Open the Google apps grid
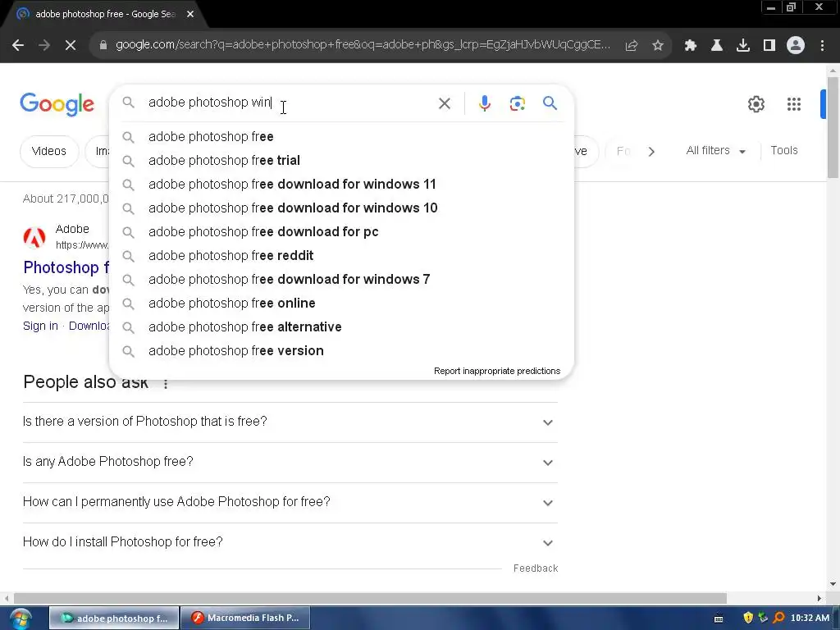The height and width of the screenshot is (630, 840). (794, 104)
